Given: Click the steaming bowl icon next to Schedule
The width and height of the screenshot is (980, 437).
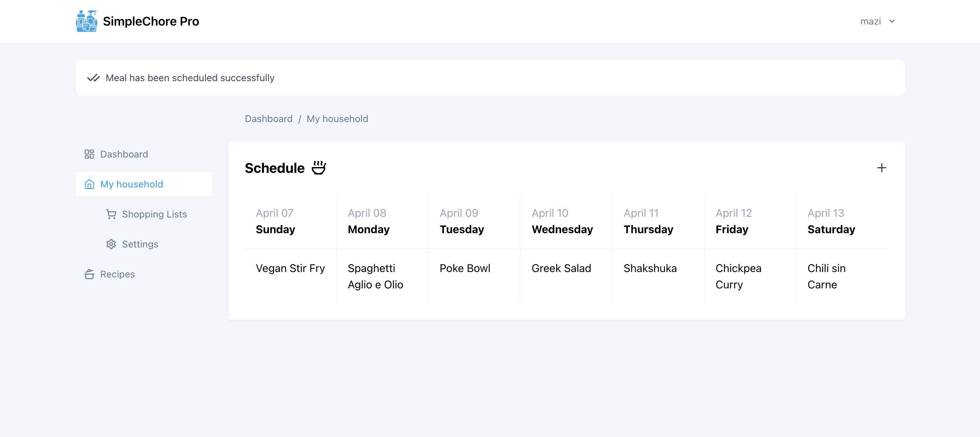Looking at the screenshot, I should pos(318,168).
